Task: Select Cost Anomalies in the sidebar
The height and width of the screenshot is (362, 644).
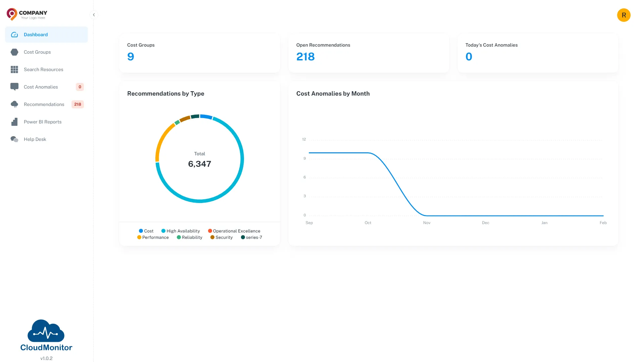Action: click(46, 87)
